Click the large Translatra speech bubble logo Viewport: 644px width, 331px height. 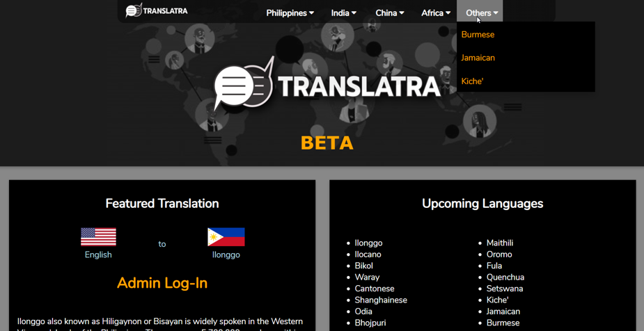click(x=244, y=86)
